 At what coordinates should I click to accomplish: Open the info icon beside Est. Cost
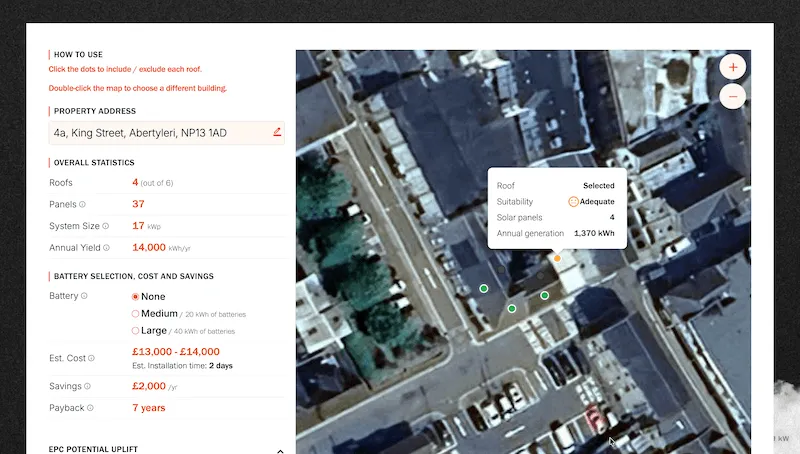(91, 358)
